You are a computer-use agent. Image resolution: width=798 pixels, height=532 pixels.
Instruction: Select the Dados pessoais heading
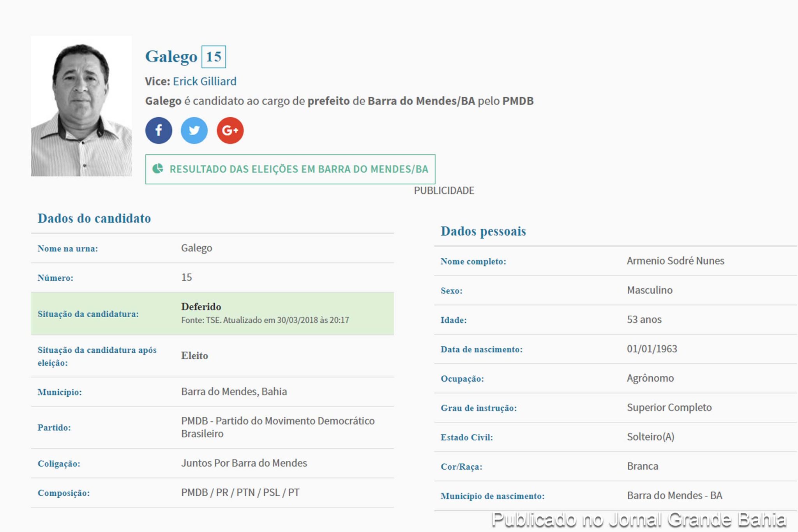click(x=483, y=231)
